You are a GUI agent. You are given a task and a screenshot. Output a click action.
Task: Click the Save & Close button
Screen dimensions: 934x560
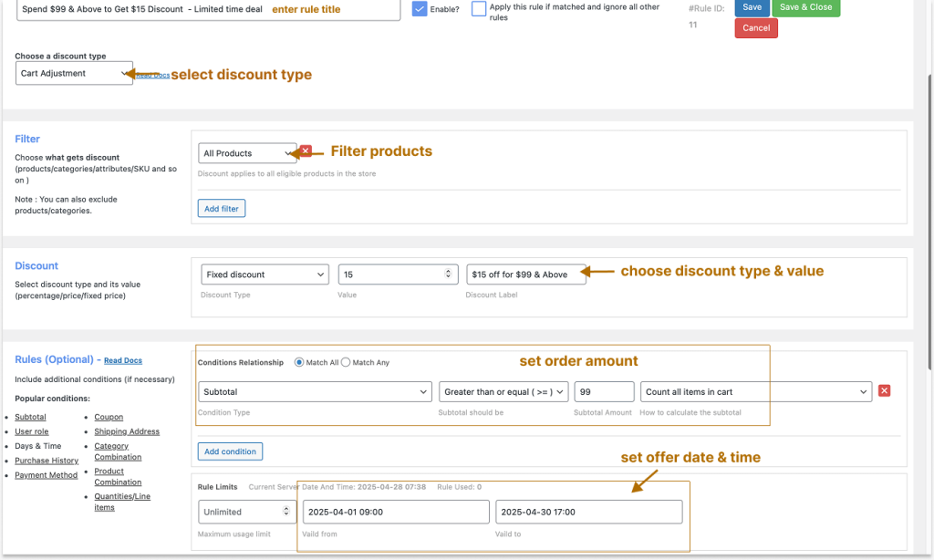[x=806, y=7]
